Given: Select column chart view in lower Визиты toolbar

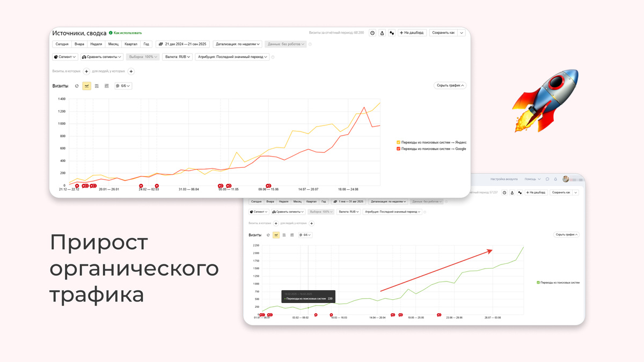Looking at the screenshot, I should [x=292, y=235].
